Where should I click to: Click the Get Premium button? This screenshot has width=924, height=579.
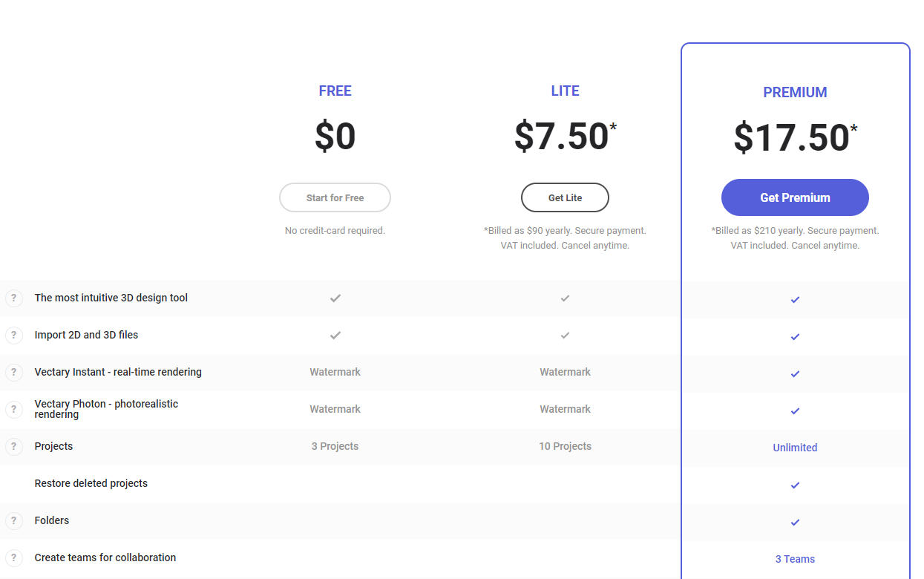pyautogui.click(x=795, y=197)
